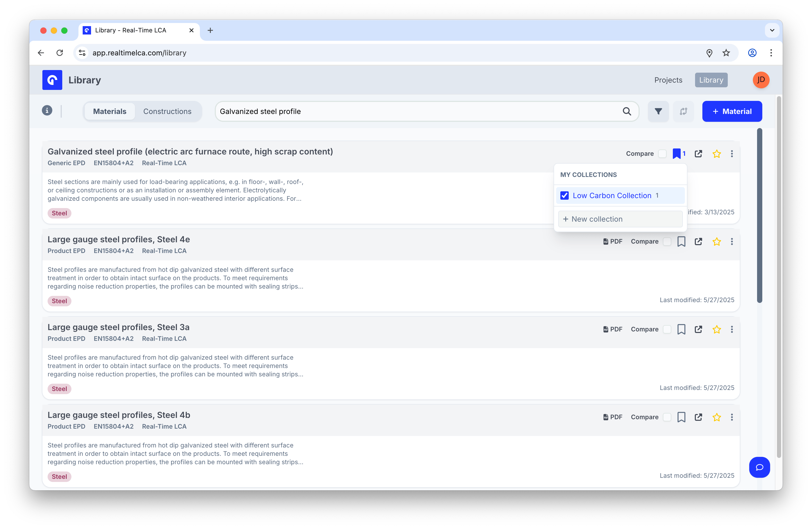
Task: Select Library in the top navigation
Action: tap(711, 80)
